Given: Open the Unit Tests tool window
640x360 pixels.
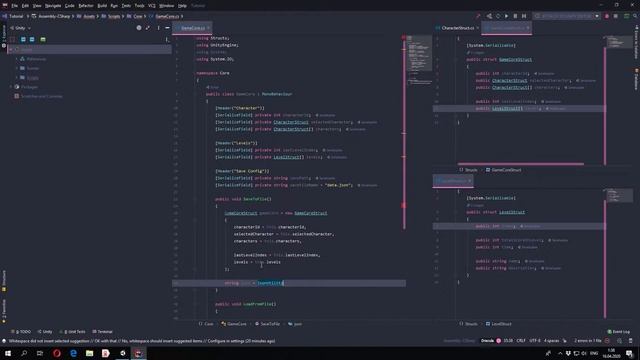Looking at the screenshot, I should 73,332.
